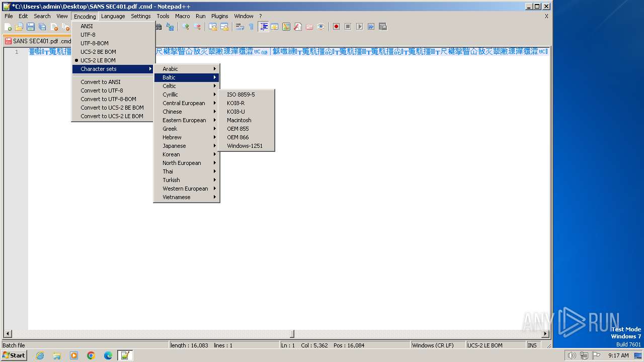The image size is (644, 362).
Task: Click Synchronize Horizontal Scrolling icon
Action: (x=224, y=27)
